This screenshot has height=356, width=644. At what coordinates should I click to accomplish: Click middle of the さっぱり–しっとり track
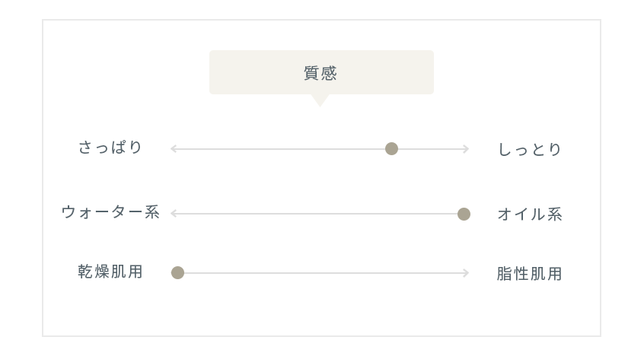coord(320,149)
